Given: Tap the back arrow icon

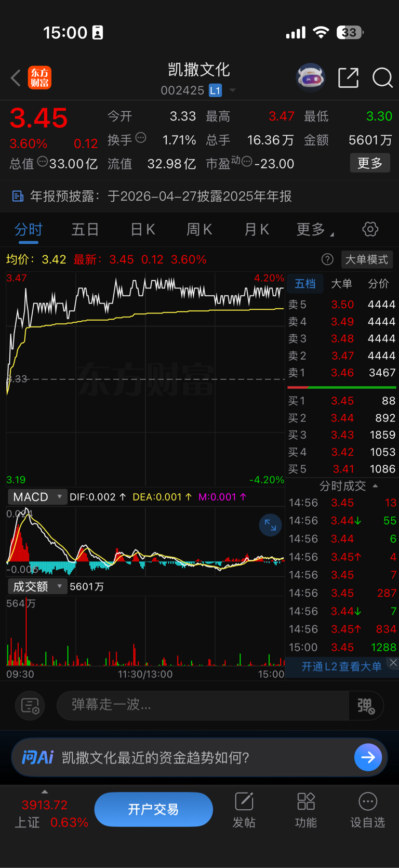Looking at the screenshot, I should tap(16, 78).
